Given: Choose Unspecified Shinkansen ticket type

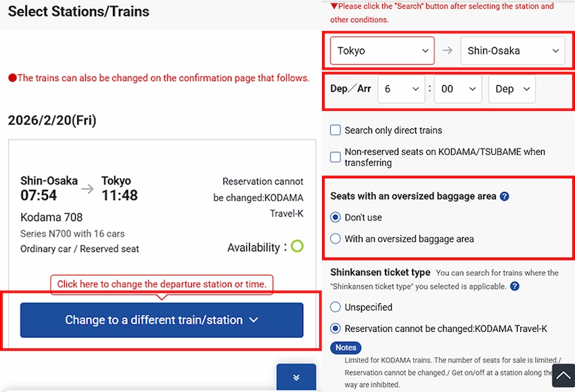Looking at the screenshot, I should [x=336, y=307].
